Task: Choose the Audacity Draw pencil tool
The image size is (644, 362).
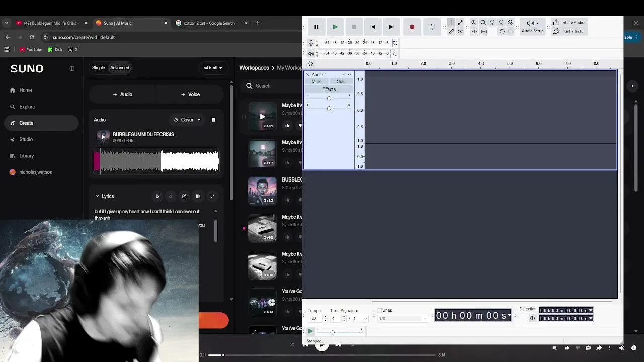Action: coord(451,32)
